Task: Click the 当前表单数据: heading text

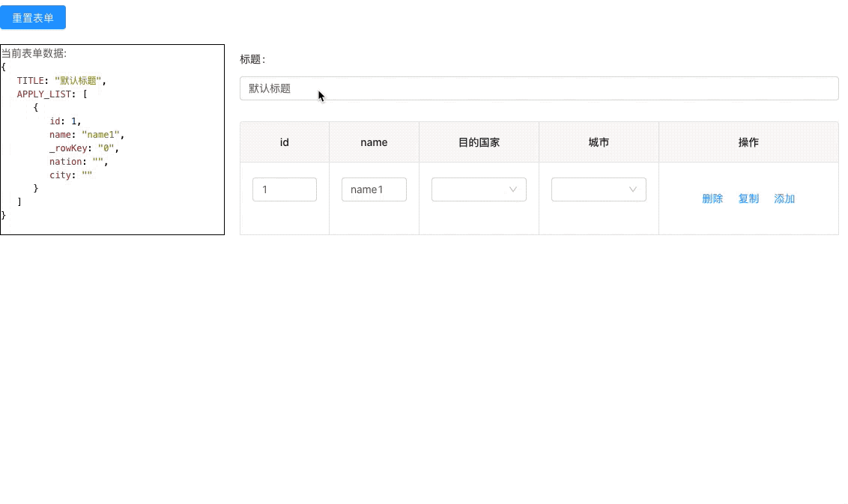Action: [x=34, y=53]
